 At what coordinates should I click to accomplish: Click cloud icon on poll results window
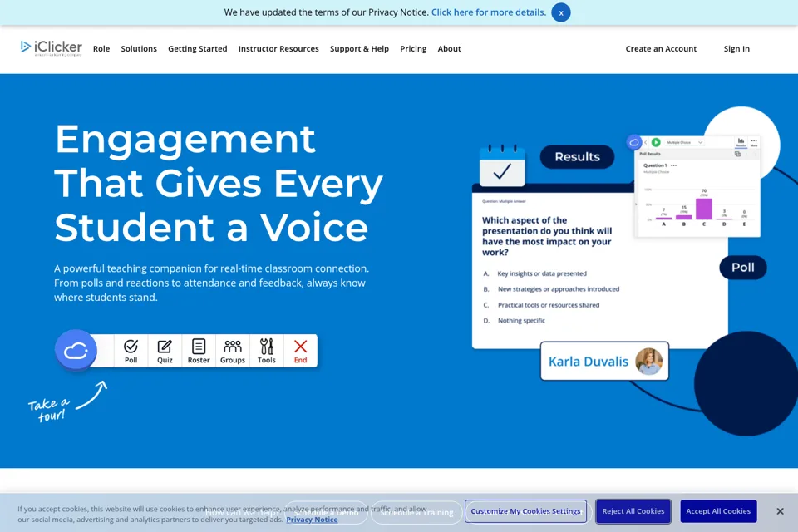[x=634, y=142]
